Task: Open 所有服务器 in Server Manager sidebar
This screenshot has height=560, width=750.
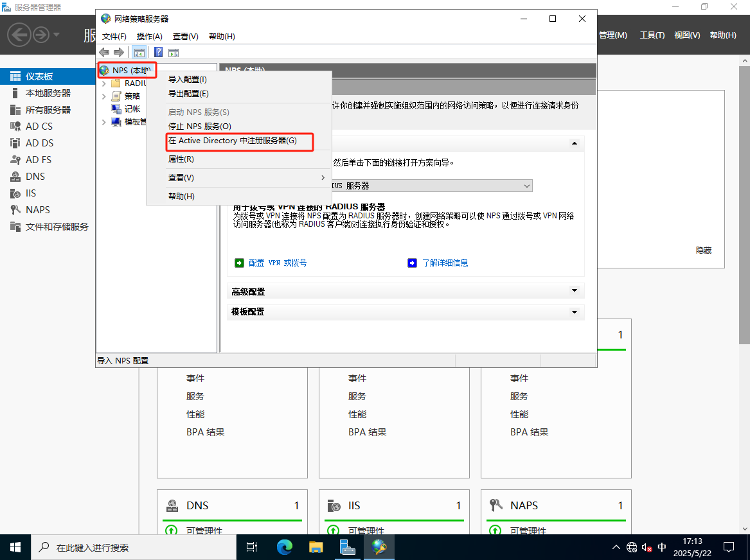Action: tap(48, 110)
